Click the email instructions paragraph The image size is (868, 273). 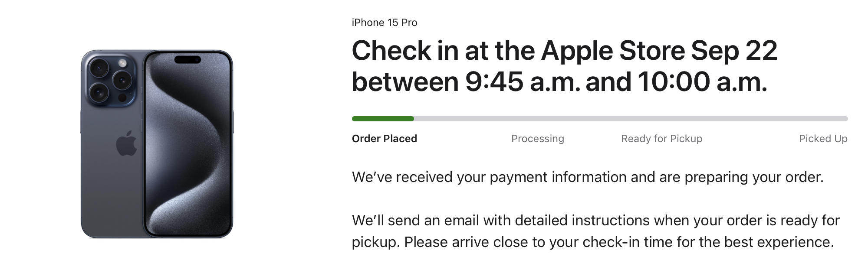pyautogui.click(x=595, y=231)
